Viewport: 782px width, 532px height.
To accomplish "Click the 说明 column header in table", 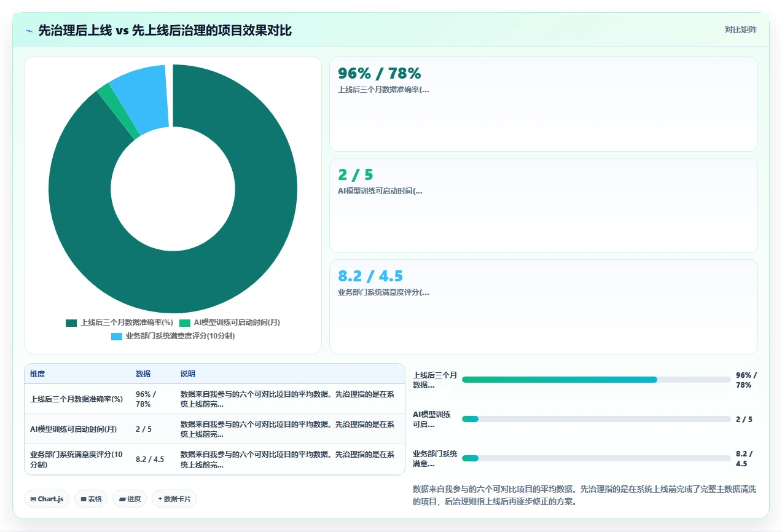I will 188,374.
